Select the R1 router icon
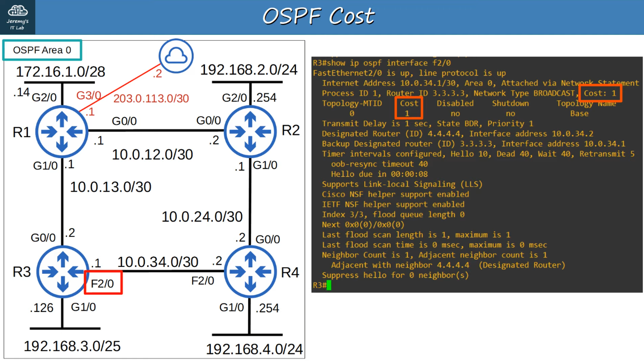644x361 pixels. point(62,131)
